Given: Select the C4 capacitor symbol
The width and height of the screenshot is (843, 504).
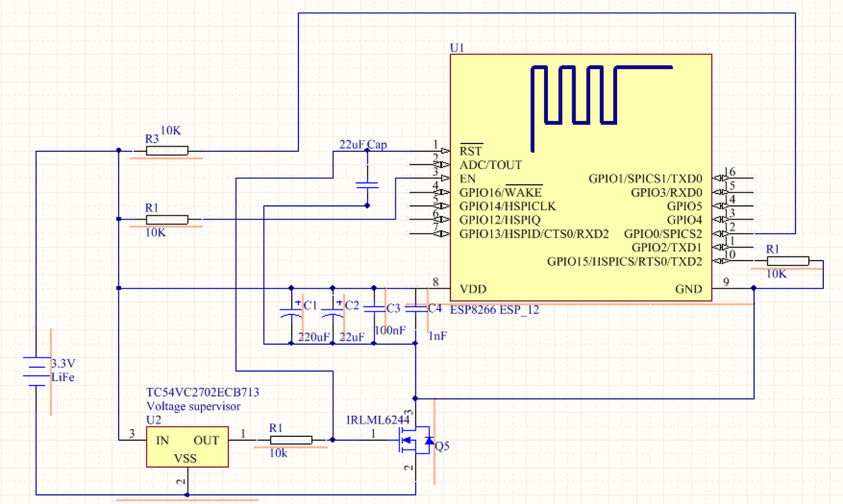Looking at the screenshot, I should click(x=416, y=309).
